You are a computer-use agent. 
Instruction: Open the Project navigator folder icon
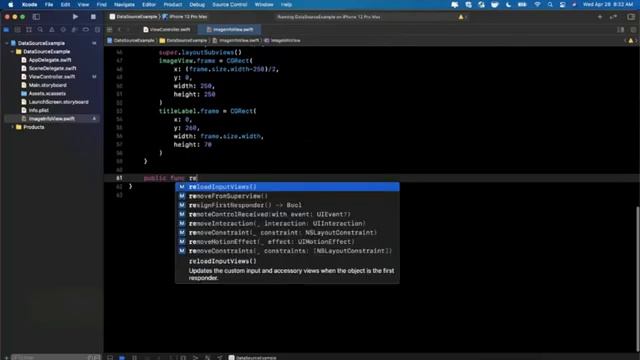[6, 29]
